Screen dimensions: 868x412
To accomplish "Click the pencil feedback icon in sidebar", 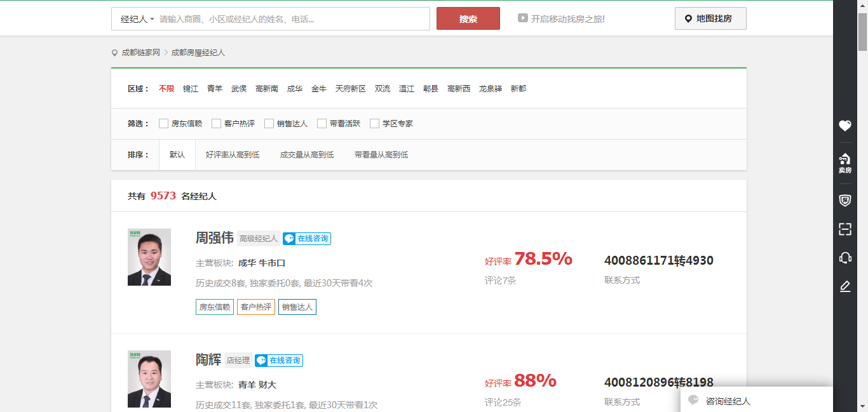I will pyautogui.click(x=844, y=287).
